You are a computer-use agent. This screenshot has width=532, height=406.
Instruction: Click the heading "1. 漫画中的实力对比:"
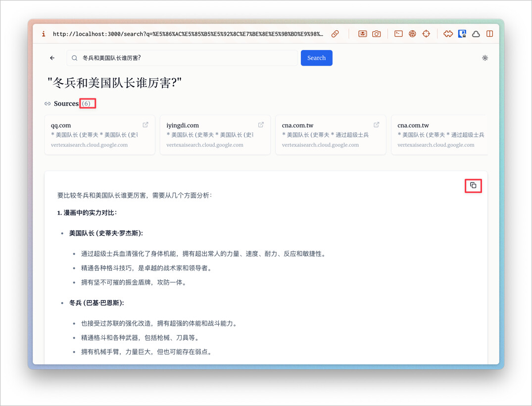coord(87,213)
